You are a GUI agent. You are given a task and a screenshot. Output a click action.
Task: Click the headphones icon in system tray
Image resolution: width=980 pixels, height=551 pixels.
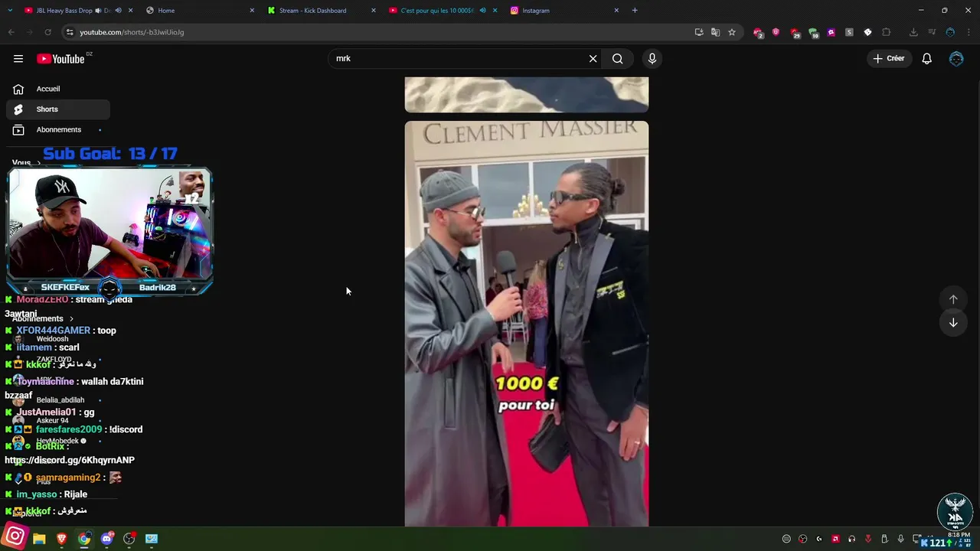[851, 539]
